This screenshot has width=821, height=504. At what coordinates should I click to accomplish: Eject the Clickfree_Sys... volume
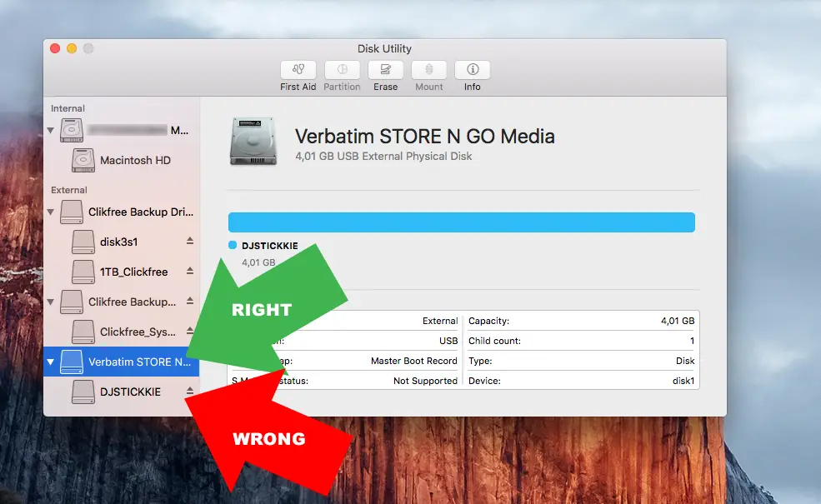click(x=190, y=331)
